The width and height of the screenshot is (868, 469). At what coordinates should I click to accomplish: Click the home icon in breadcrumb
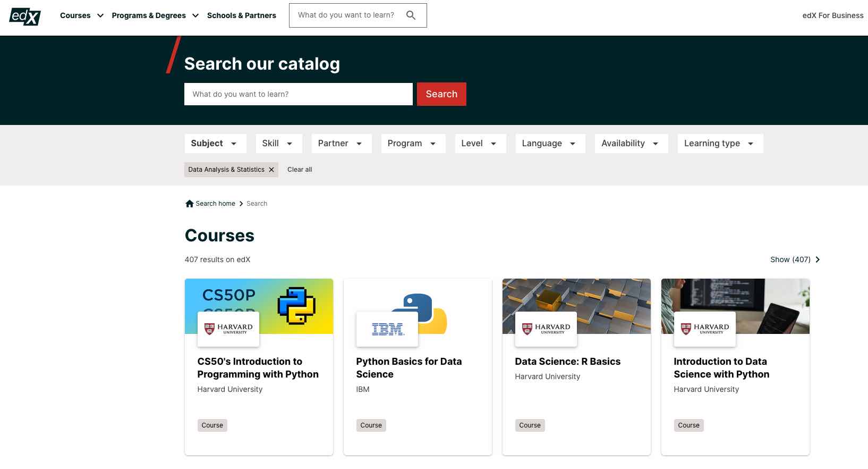tap(189, 204)
